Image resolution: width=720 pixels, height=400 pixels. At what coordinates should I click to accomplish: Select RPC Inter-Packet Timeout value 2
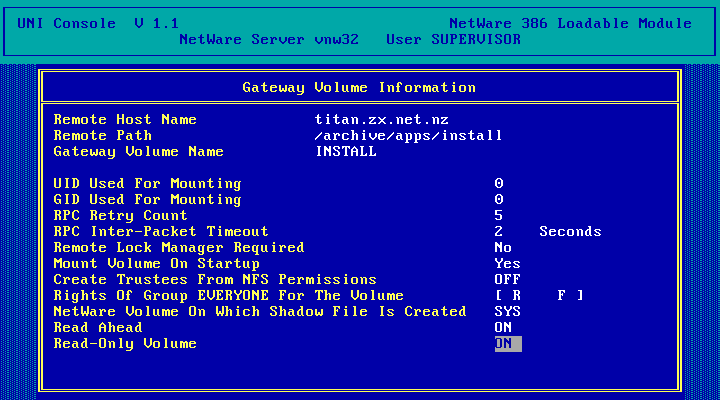tap(499, 231)
